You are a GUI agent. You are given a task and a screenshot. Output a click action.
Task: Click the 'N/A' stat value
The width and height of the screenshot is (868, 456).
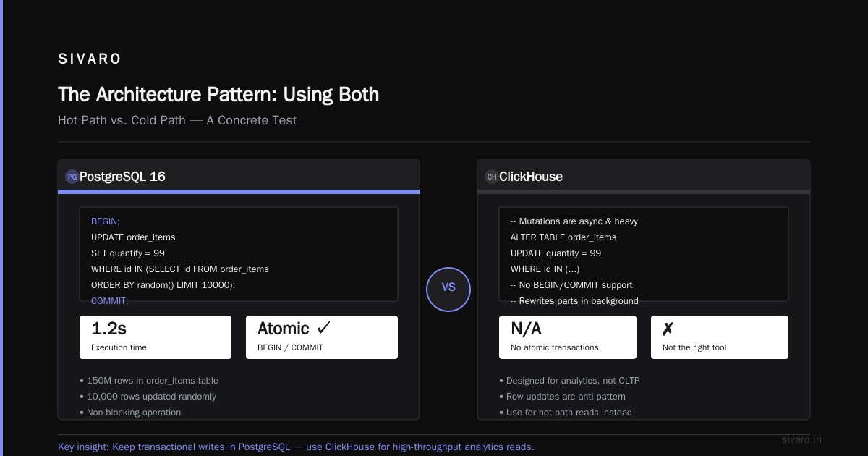[x=526, y=329]
